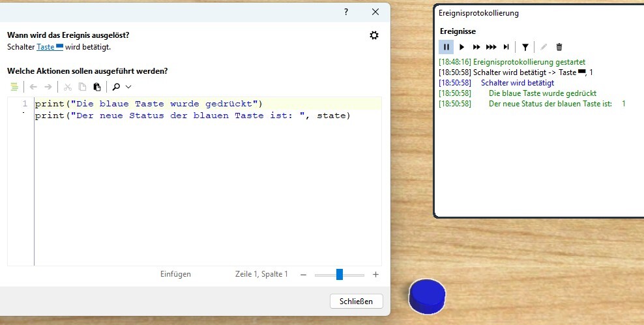Expand the search dropdown arrow
This screenshot has height=325, width=644.
tap(128, 87)
